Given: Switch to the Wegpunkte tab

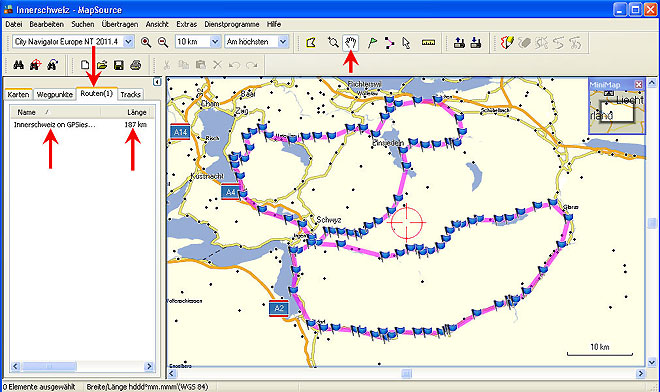Looking at the screenshot, I should pyautogui.click(x=55, y=95).
